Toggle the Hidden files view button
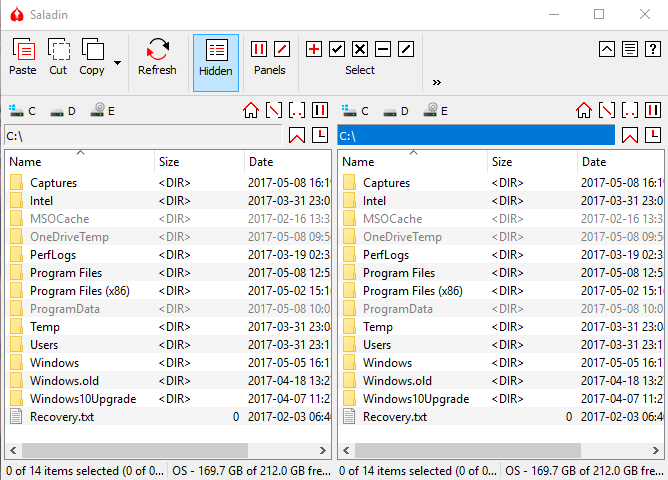 216,63
